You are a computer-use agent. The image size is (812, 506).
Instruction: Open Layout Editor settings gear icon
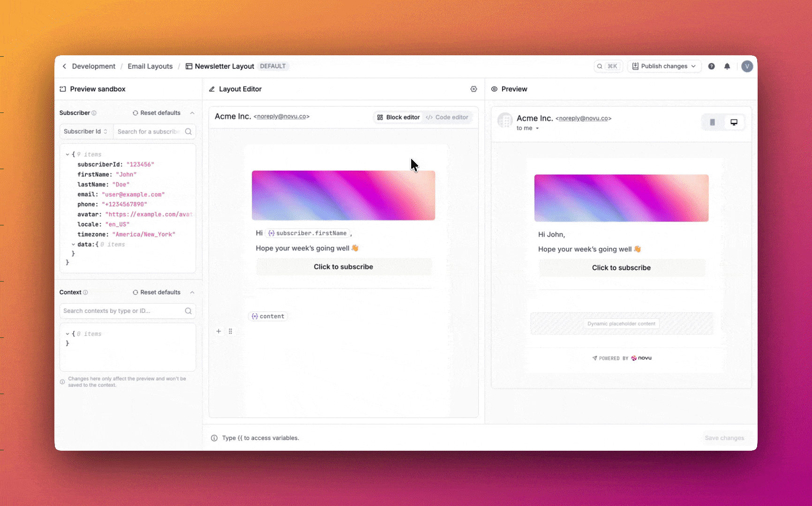[x=474, y=89]
